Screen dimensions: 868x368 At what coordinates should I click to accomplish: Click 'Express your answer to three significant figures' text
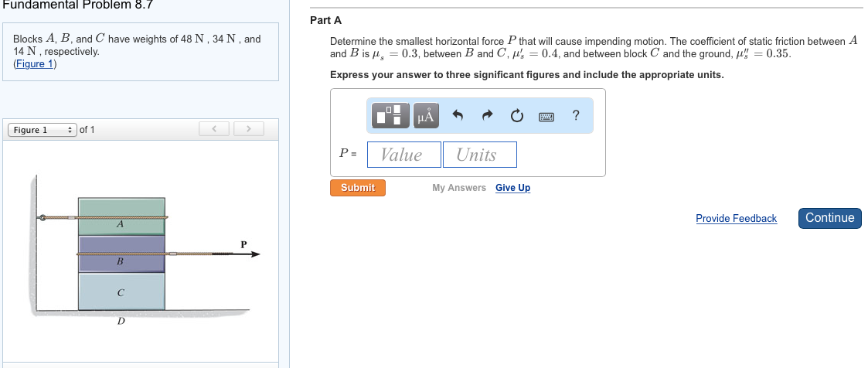[527, 75]
